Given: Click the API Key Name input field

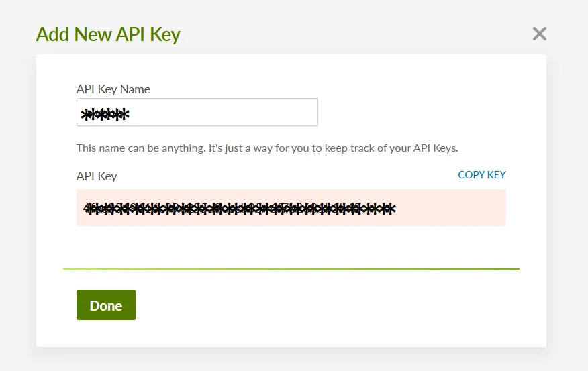Looking at the screenshot, I should click(197, 112).
